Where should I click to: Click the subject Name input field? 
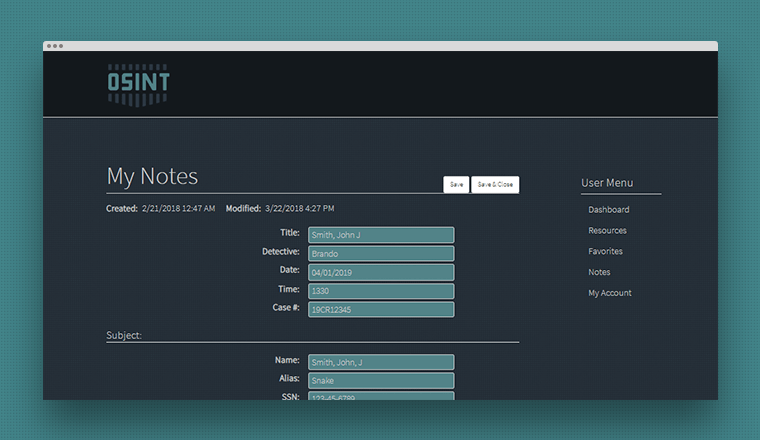click(380, 362)
